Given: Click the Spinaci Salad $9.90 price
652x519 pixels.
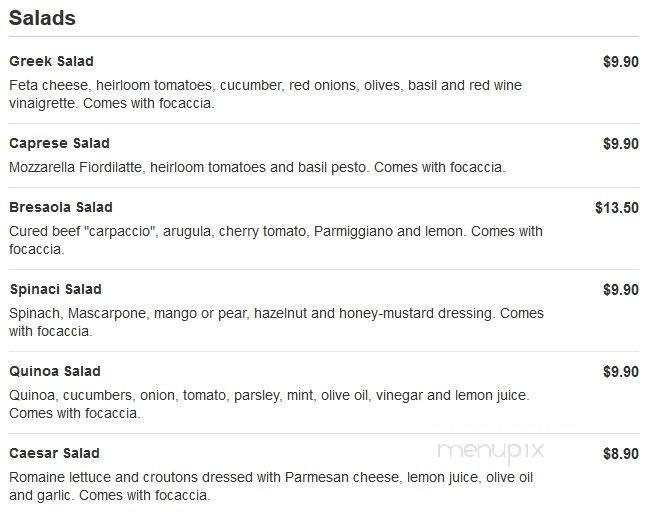Looking at the screenshot, I should point(620,290).
